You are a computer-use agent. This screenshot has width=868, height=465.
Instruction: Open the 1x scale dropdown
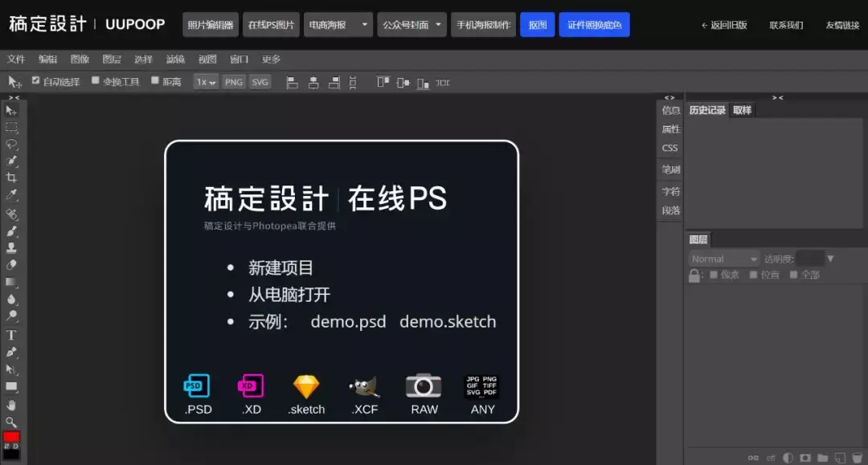pos(206,83)
